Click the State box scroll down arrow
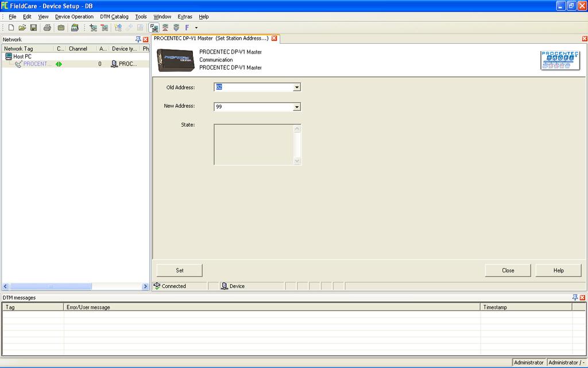The height and width of the screenshot is (368, 588). 297,161
